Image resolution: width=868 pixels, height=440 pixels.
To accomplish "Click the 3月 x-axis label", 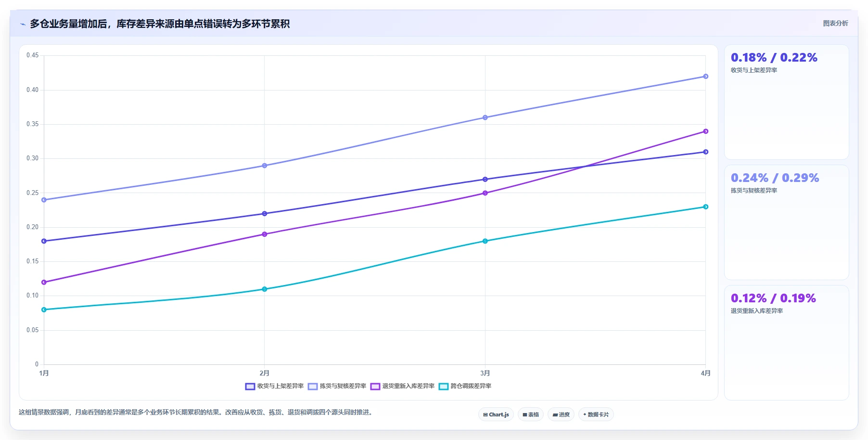I will (485, 373).
